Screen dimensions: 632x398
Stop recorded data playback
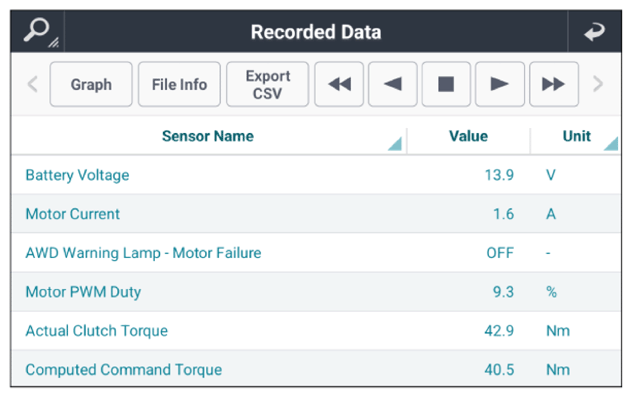coord(446,84)
